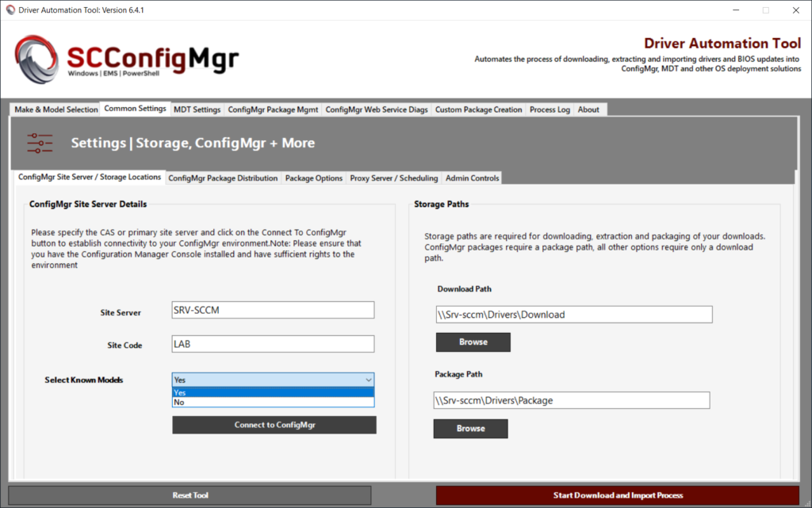Screen dimensions: 812x508
Task: Choose No in Known Models list
Action: 273,402
